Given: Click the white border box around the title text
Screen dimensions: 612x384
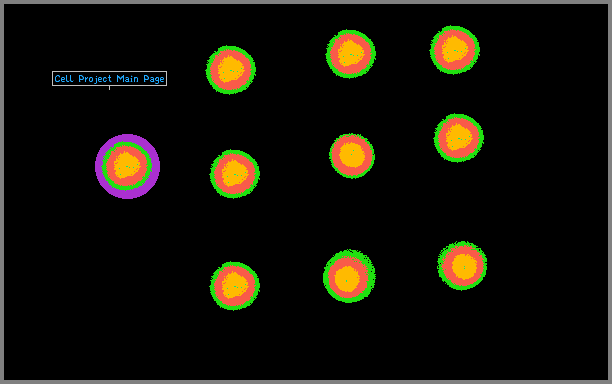Looking at the screenshot, I should (109, 72).
